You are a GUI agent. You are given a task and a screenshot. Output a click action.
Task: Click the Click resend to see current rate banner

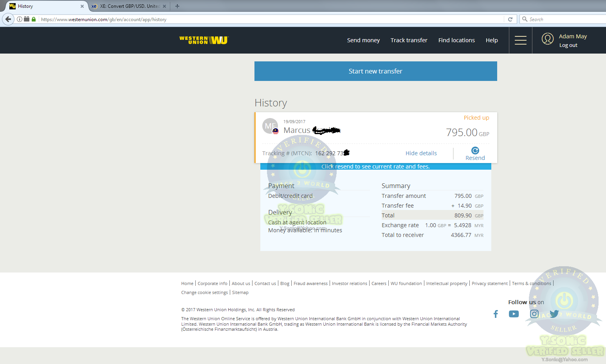[376, 167]
